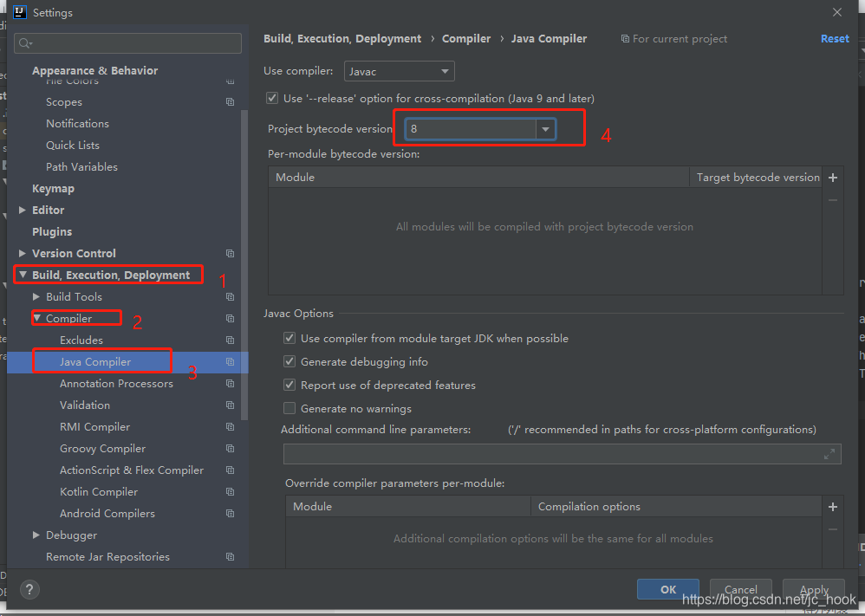Click the IntelliJ logo in the title bar

pyautogui.click(x=20, y=11)
